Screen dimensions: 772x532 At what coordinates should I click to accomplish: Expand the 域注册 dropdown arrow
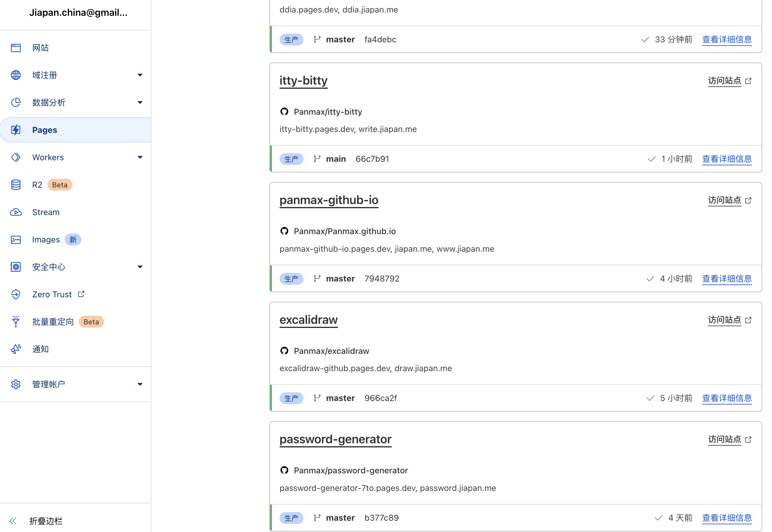140,75
